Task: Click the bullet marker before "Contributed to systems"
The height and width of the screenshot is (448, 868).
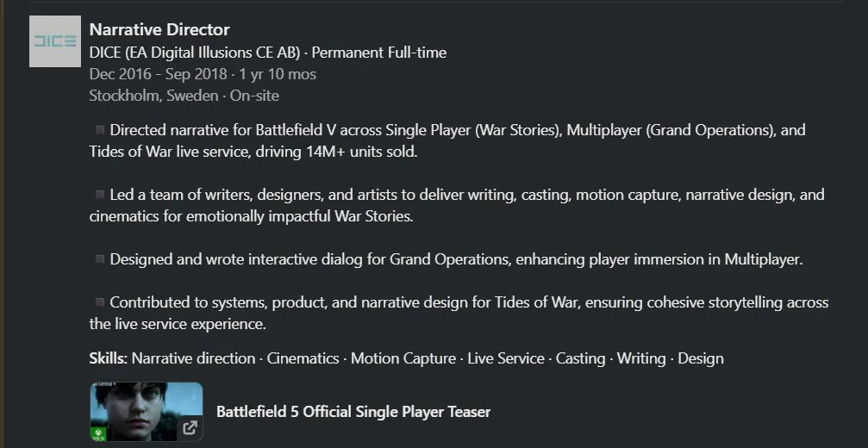Action: pyautogui.click(x=100, y=302)
